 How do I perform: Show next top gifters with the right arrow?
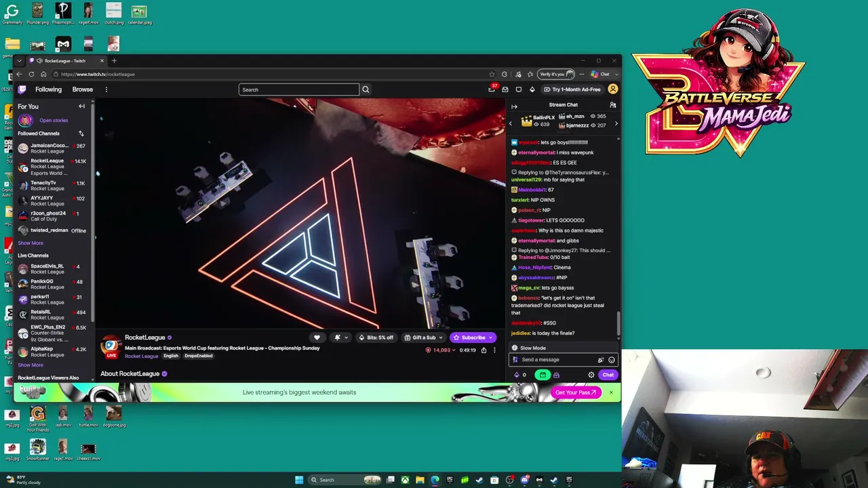(x=616, y=123)
